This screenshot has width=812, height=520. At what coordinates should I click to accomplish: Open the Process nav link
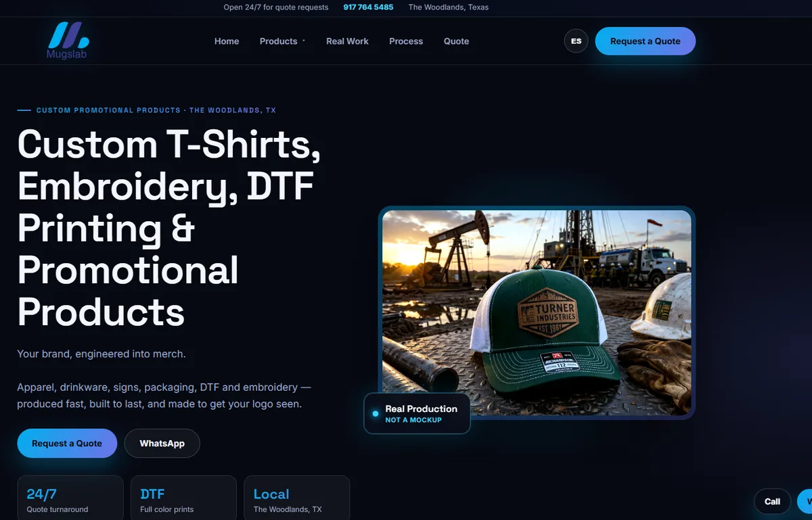click(x=406, y=41)
